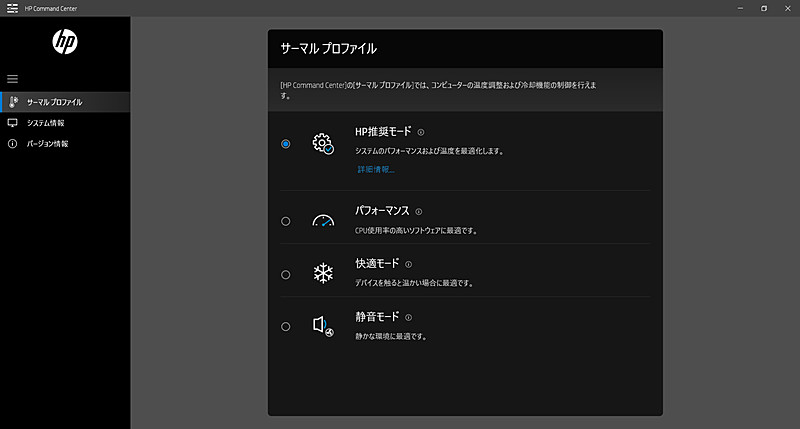The image size is (800, 429).
Task: Open the 詳細情報... link
Action: click(376, 169)
